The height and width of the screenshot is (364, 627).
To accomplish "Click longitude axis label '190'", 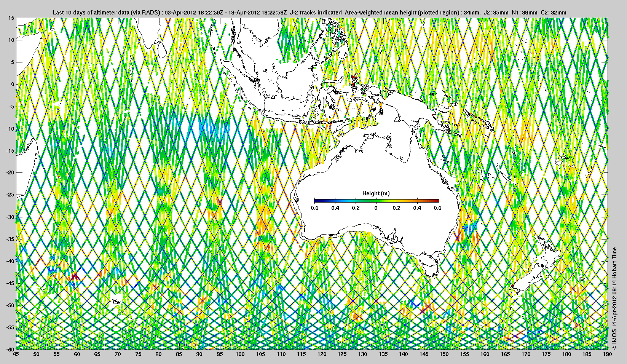I will (x=608, y=354).
